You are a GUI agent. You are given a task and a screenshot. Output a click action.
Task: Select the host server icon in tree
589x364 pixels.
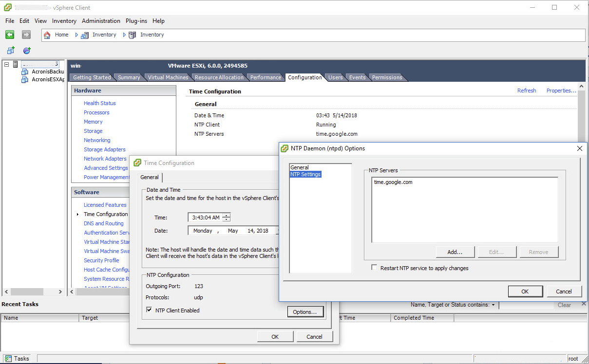click(15, 64)
